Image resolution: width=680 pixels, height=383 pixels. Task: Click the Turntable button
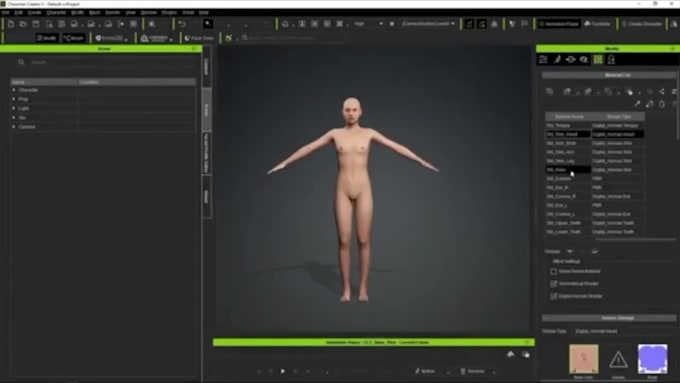point(598,24)
